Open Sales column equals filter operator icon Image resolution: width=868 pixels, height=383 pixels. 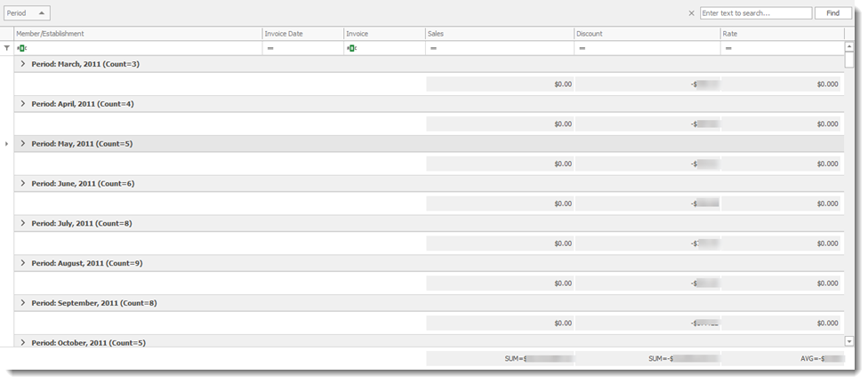432,48
